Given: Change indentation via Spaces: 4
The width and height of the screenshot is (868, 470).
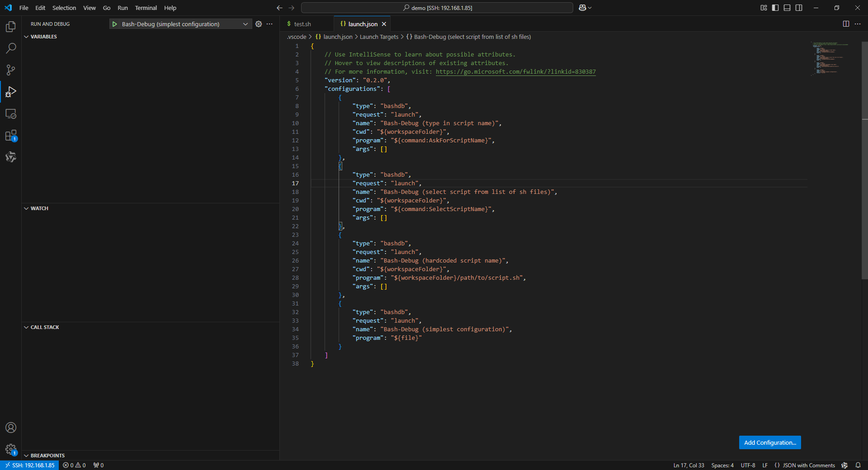Looking at the screenshot, I should tap(722, 465).
